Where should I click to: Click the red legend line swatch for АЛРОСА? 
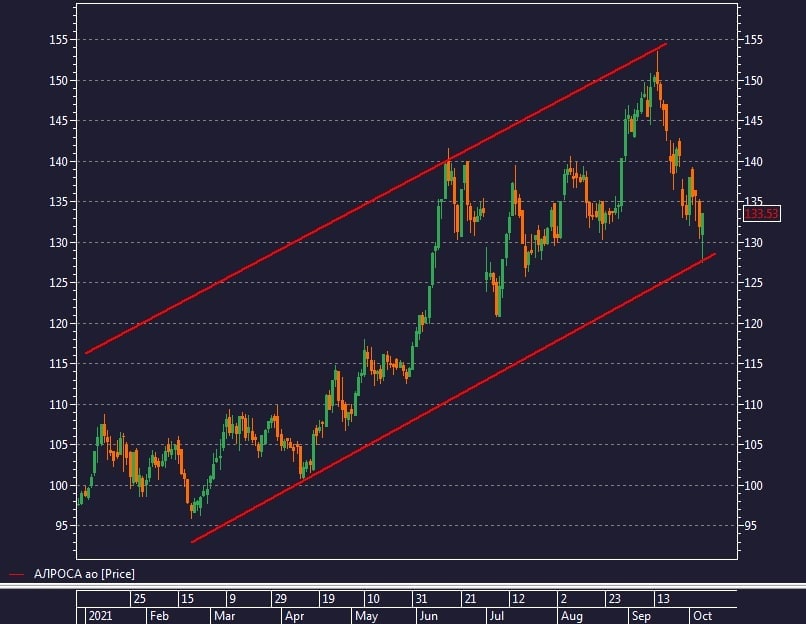(16, 575)
